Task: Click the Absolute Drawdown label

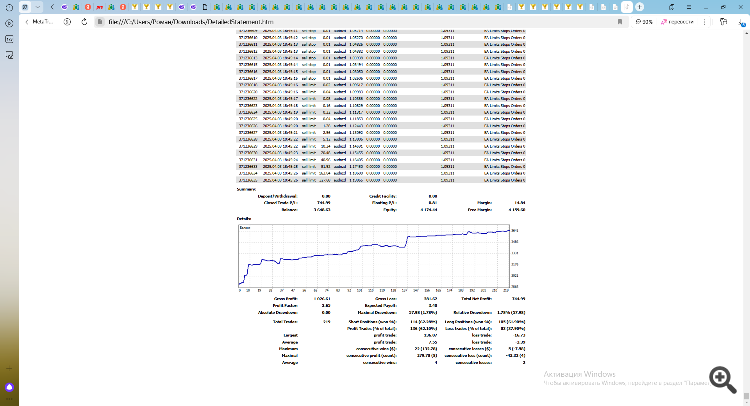Action: pos(277,312)
